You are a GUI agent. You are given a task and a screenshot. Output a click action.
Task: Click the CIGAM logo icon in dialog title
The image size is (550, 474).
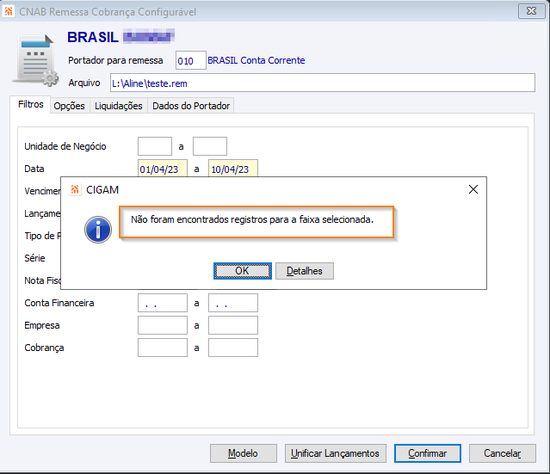tap(75, 190)
